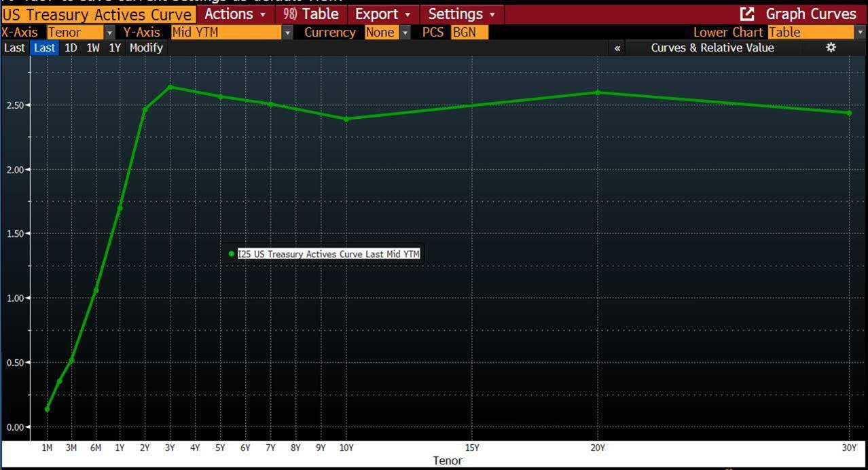The width and height of the screenshot is (868, 470).
Task: Expand the Y-Axis Mid YTM dropdown
Action: tap(287, 32)
